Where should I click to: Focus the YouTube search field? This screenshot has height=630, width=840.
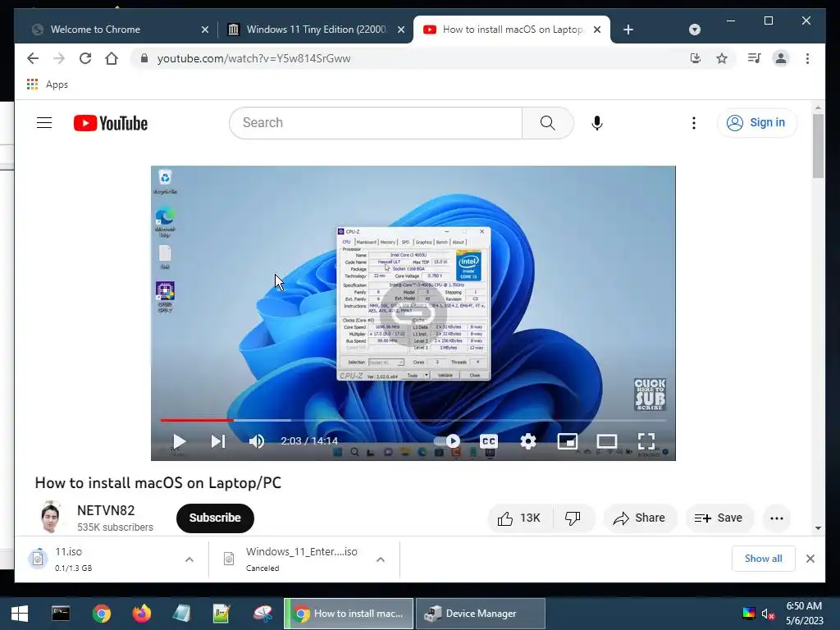(376, 123)
